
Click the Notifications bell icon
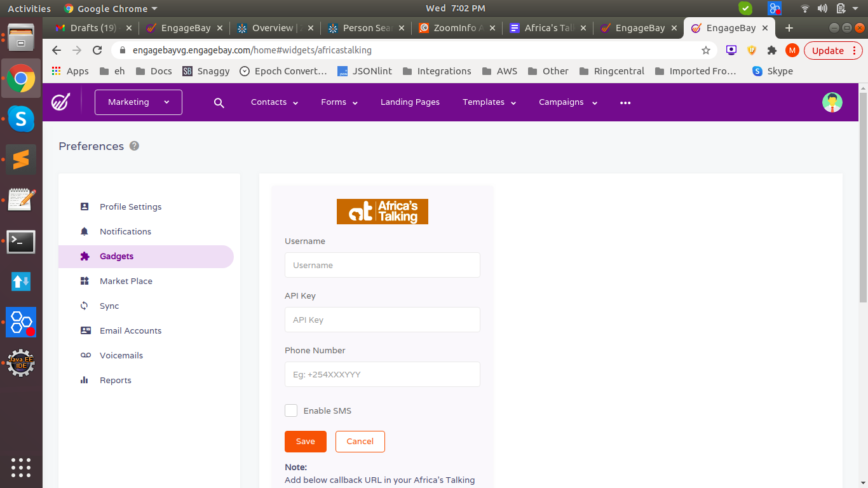(x=85, y=231)
